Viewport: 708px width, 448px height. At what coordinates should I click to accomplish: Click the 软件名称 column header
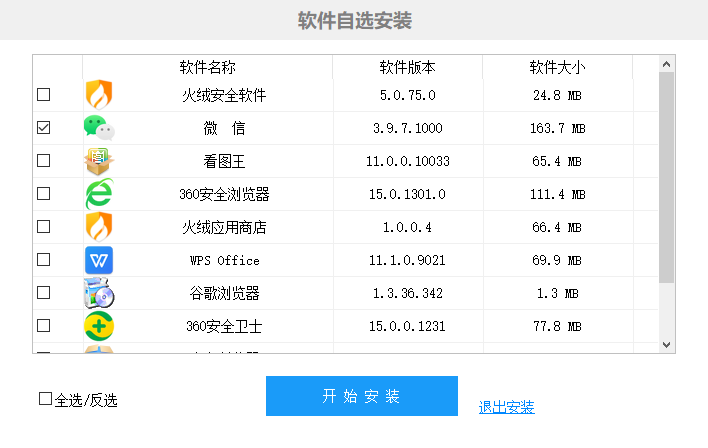[x=208, y=67]
